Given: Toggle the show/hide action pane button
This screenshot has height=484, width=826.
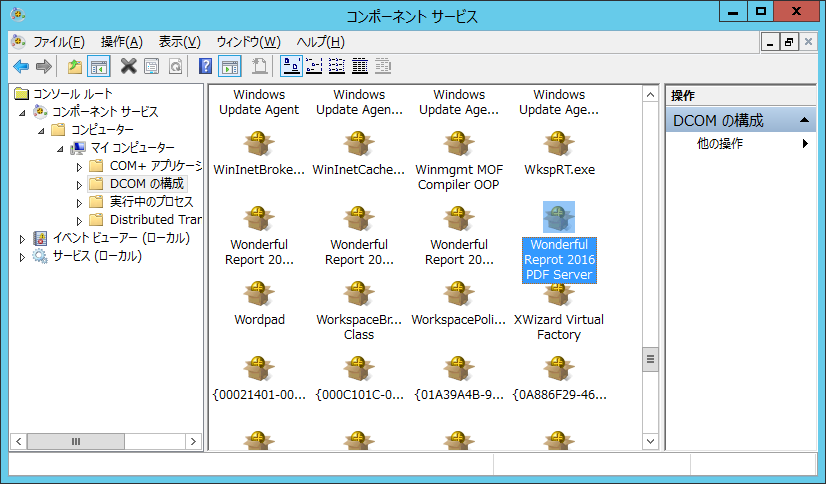Looking at the screenshot, I should pos(230,66).
